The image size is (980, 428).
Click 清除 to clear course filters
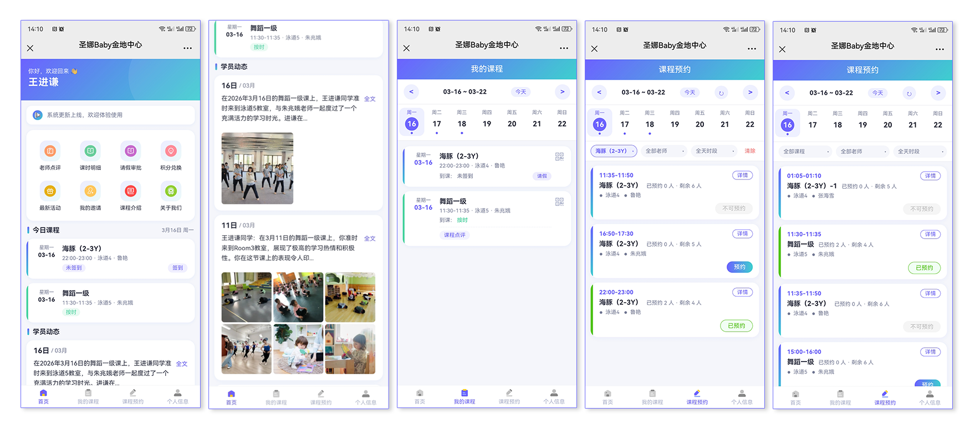(749, 151)
